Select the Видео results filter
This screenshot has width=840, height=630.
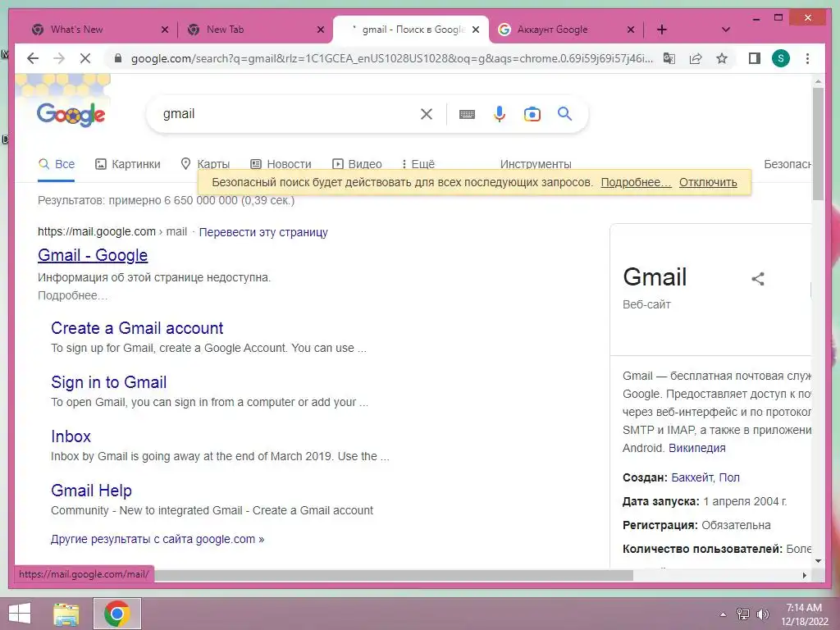(358, 164)
